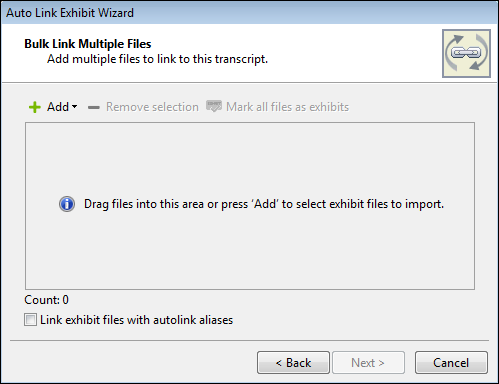Screen dimensions: 499x384
Task: Choose Mark all files as exhibits
Action: pyautogui.click(x=287, y=107)
